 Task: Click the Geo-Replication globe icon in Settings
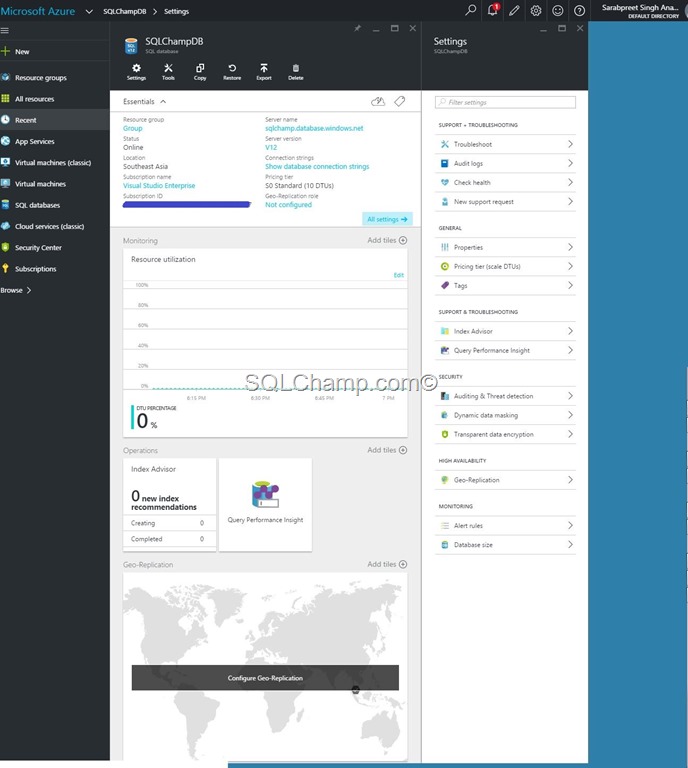click(445, 480)
